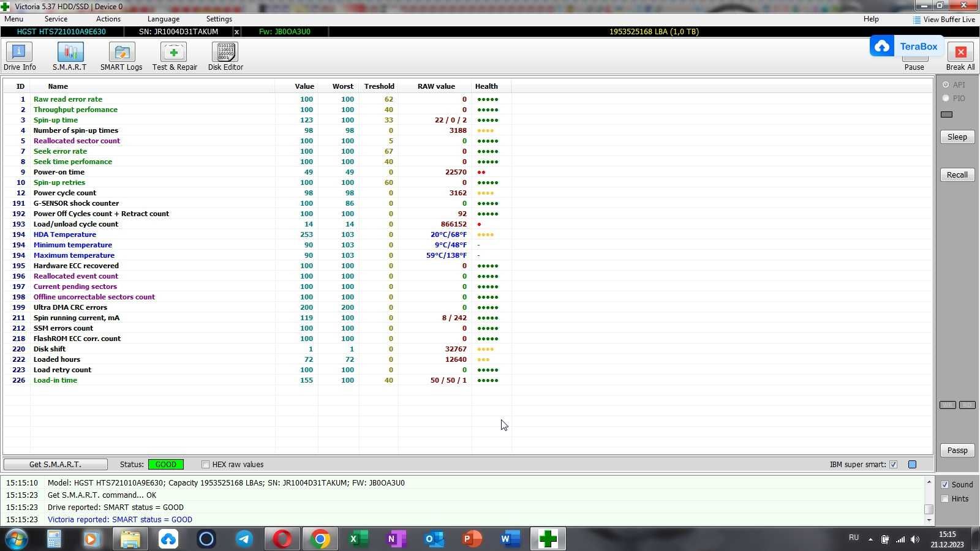Open Outlook from the taskbar
Image resolution: width=980 pixels, height=551 pixels.
[434, 539]
